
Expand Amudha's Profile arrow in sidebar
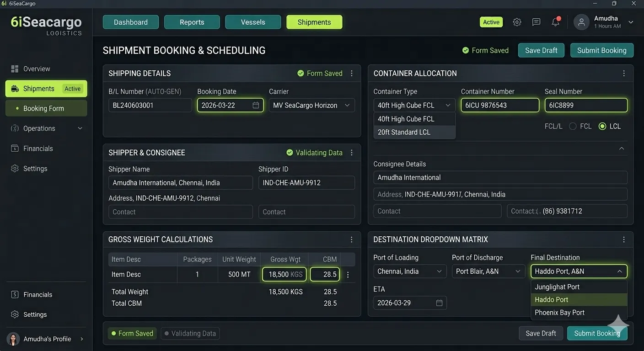82,339
